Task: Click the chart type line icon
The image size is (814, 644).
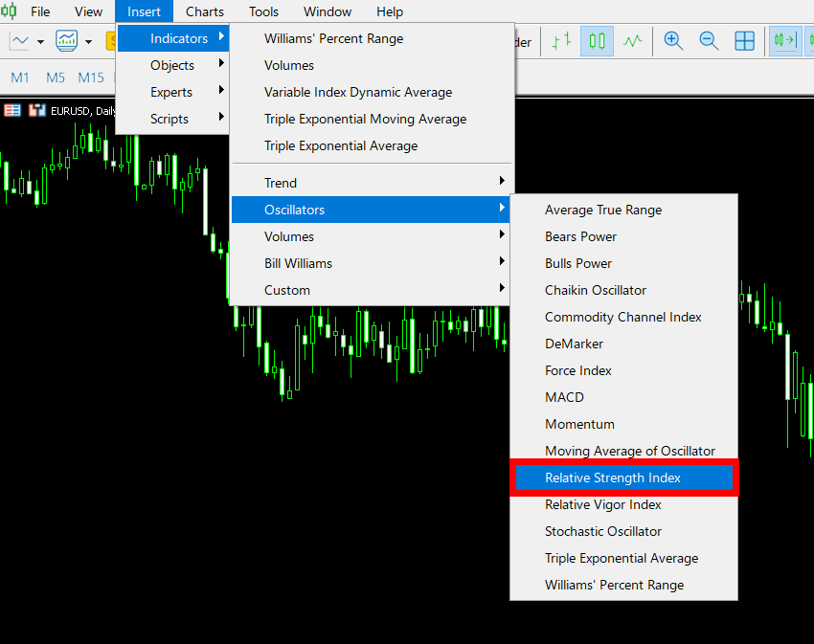Action: (x=19, y=41)
